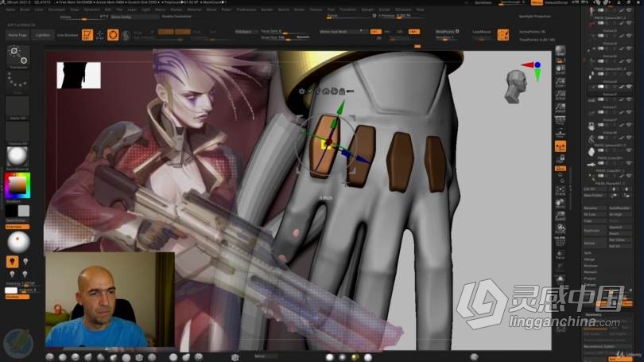Adjust the Focal Shift slider

click(285, 32)
